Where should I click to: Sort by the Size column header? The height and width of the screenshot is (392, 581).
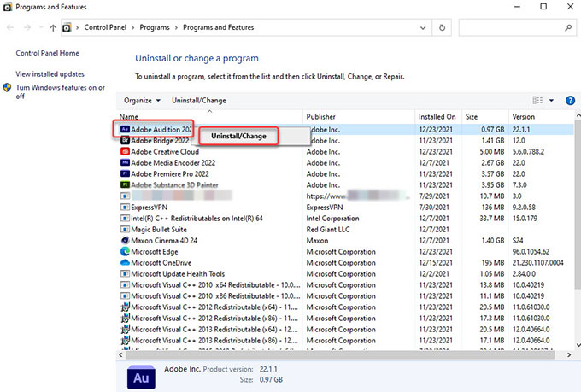click(485, 116)
